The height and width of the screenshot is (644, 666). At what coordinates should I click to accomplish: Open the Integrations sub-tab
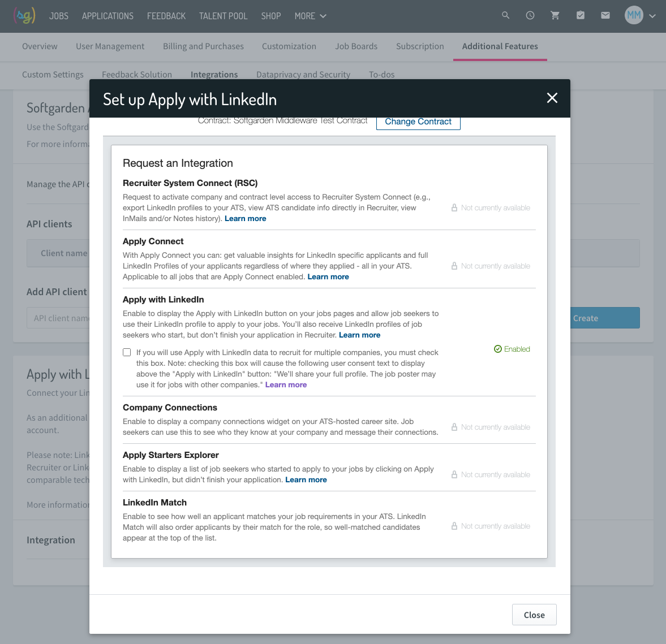tap(214, 74)
